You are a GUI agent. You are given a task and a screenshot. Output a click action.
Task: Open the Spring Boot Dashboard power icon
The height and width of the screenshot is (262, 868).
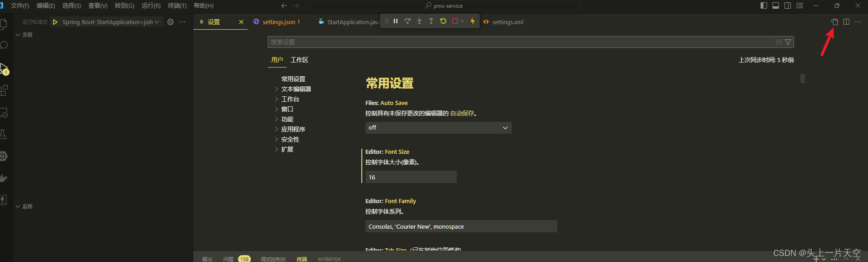pyautogui.click(x=3, y=156)
